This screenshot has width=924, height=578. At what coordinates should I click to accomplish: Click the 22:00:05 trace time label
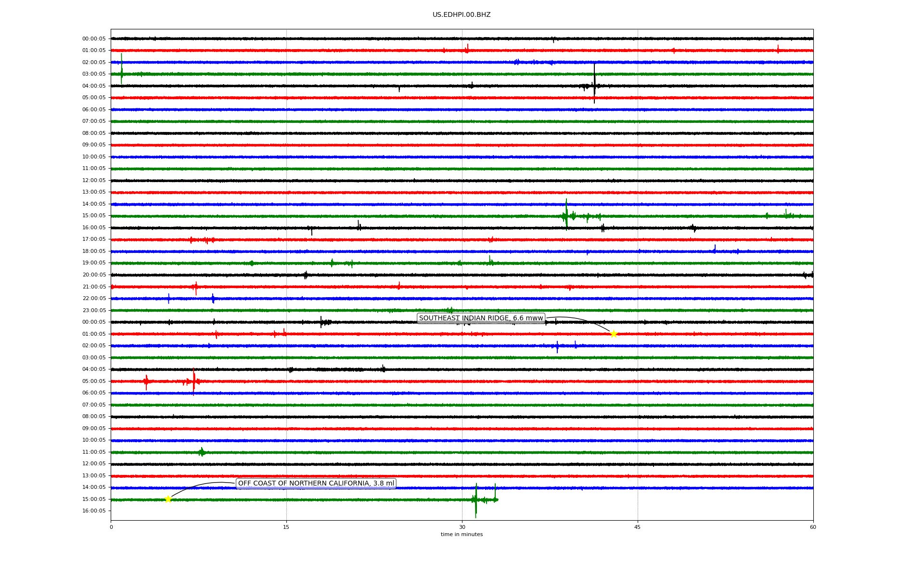click(x=94, y=299)
